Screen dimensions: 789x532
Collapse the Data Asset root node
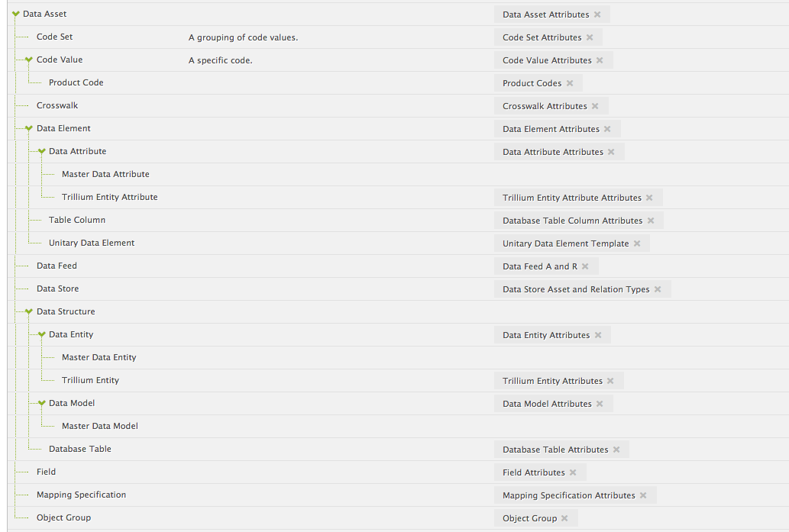(x=16, y=14)
